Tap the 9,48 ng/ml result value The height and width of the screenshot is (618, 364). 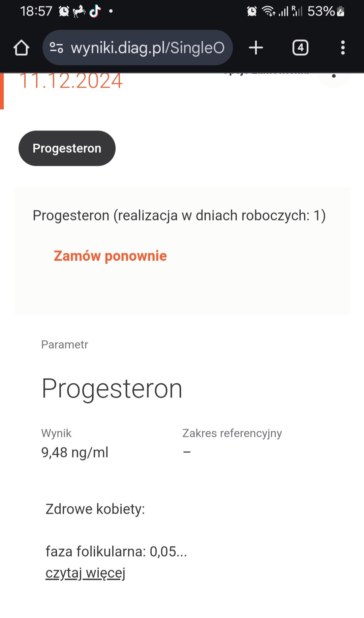click(74, 452)
